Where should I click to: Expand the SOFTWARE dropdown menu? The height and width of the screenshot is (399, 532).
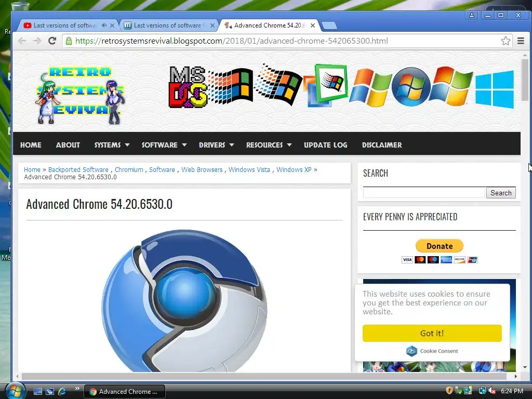pyautogui.click(x=164, y=145)
